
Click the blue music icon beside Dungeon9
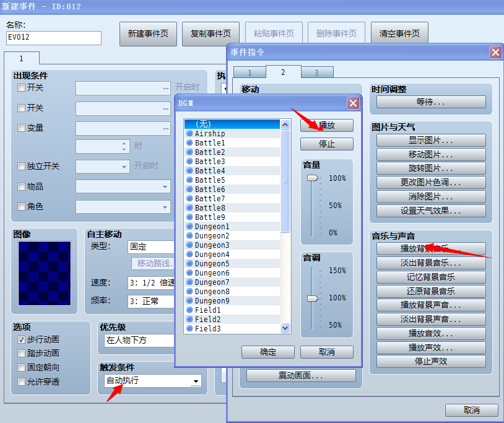pos(189,301)
